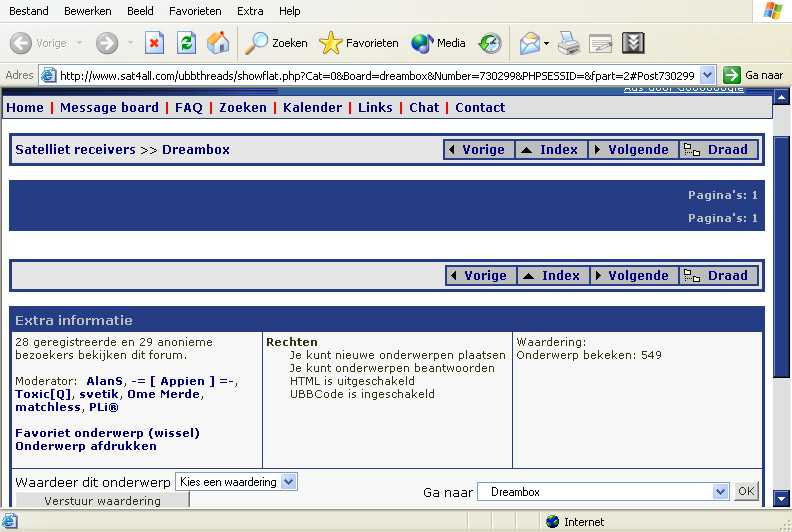792x532 pixels.
Task: Open moderator AlanS profile
Action: tap(105, 381)
